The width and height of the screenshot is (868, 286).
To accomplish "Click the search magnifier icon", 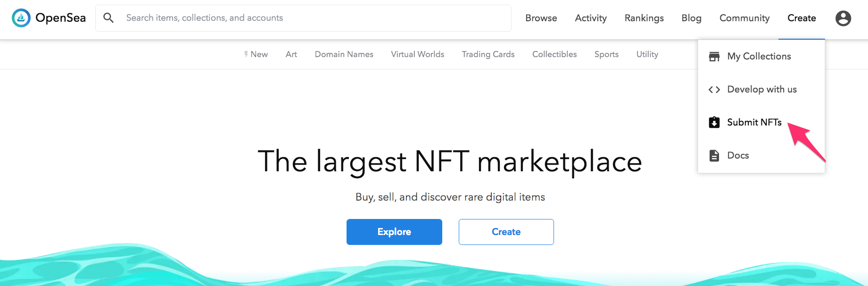I will pos(108,18).
